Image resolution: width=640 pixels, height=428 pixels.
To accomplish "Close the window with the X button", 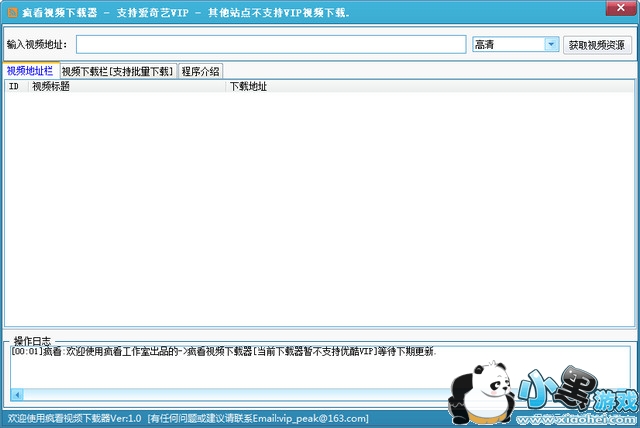I will point(620,8).
